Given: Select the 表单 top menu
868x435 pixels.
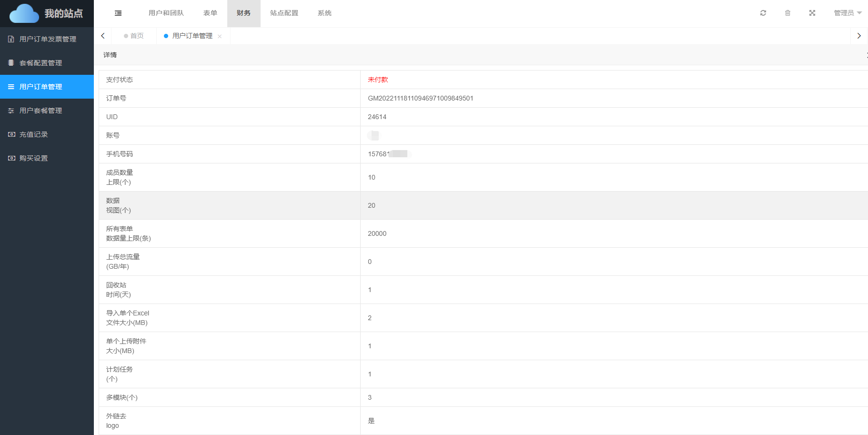Looking at the screenshot, I should [x=210, y=13].
